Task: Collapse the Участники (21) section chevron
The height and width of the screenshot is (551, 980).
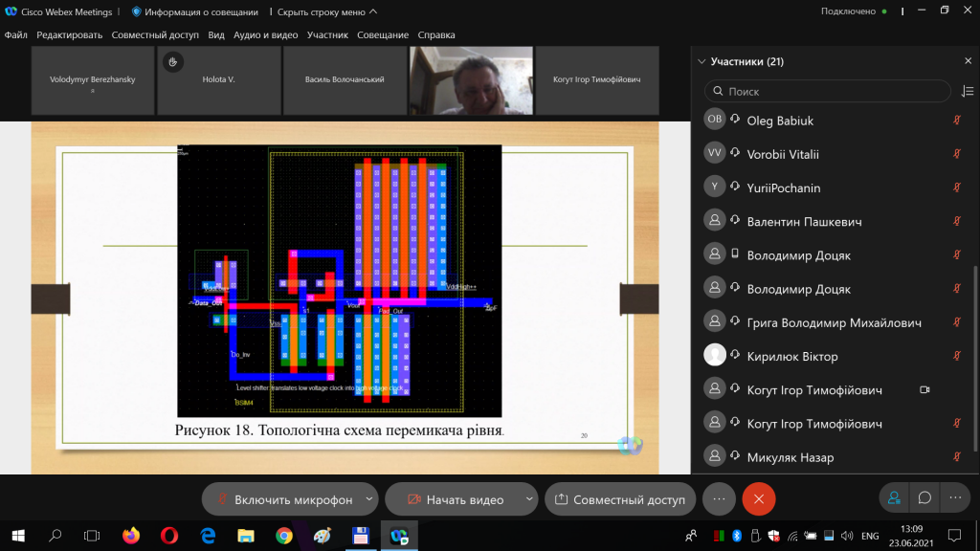Action: click(702, 61)
